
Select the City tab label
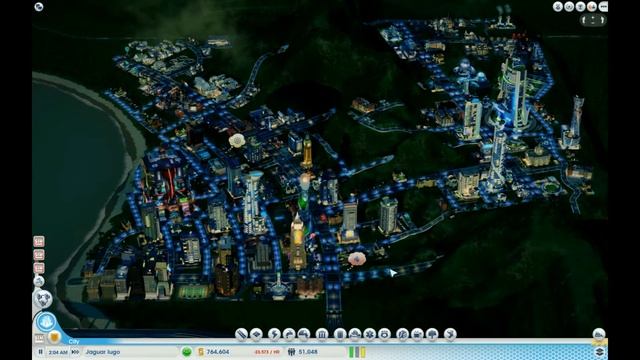74,341
